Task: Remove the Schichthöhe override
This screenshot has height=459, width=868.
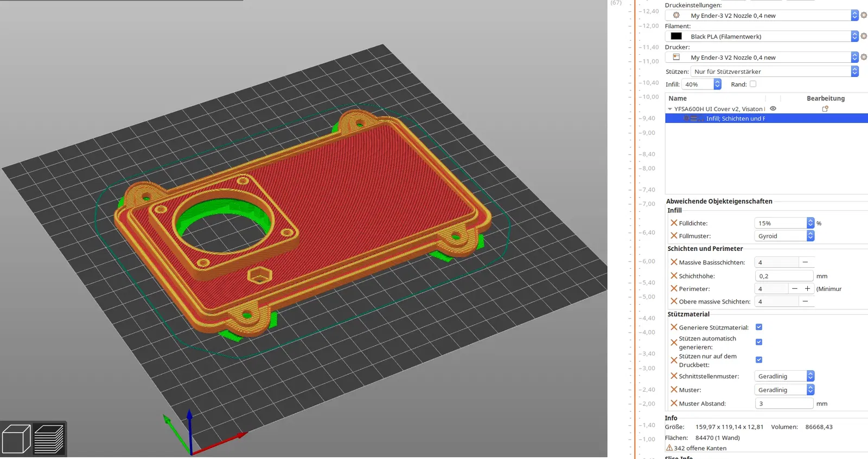Action: [x=674, y=276]
